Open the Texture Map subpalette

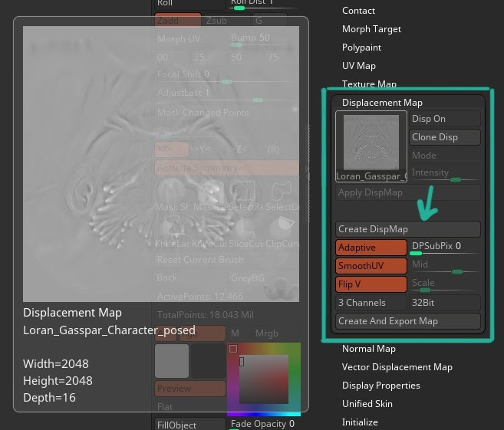tap(369, 84)
